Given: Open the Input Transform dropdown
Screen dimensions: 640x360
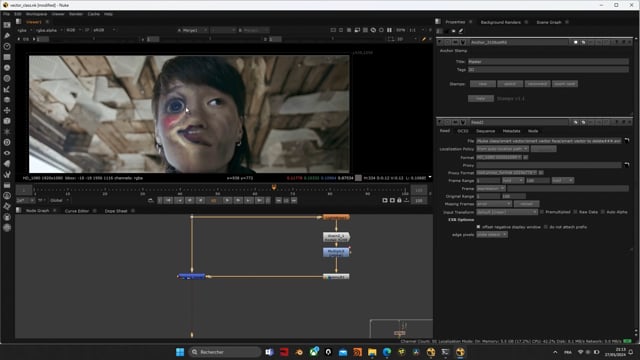Looking at the screenshot, I should [507, 212].
